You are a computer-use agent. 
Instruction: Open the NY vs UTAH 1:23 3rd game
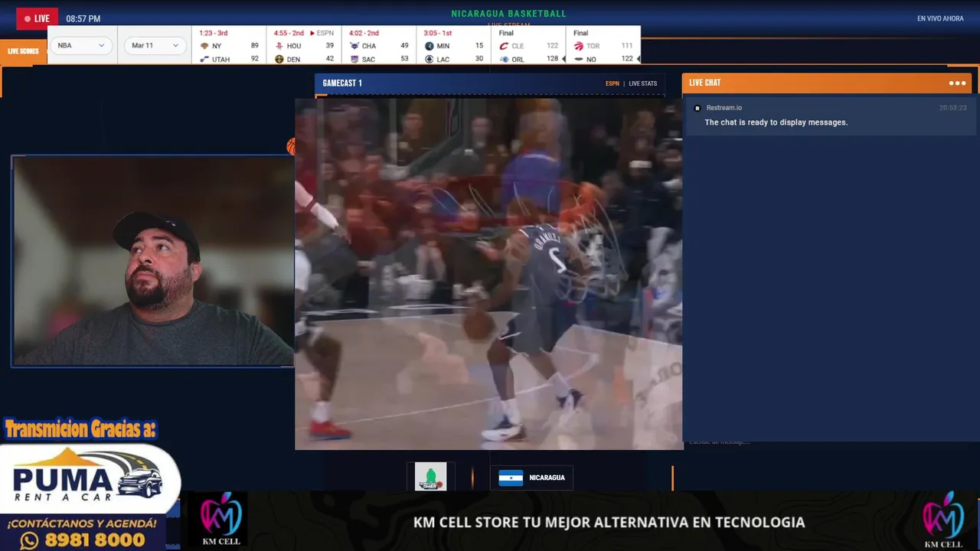click(229, 46)
